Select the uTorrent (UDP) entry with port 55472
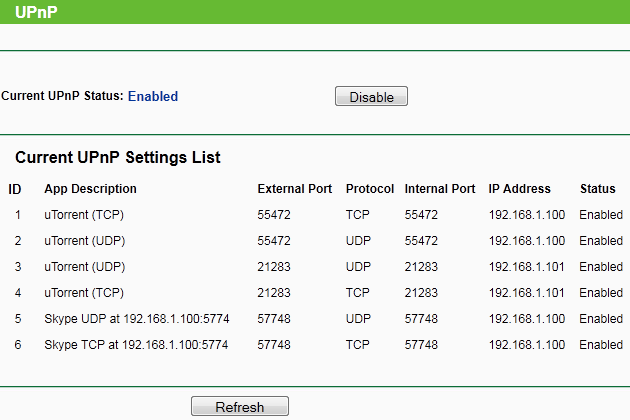This screenshot has width=630, height=420. [84, 241]
